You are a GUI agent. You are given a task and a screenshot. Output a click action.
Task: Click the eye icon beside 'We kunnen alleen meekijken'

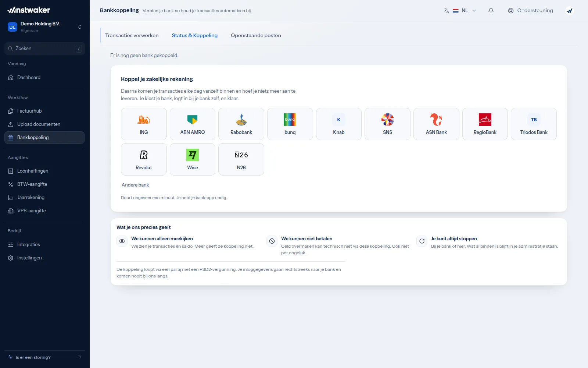(122, 241)
